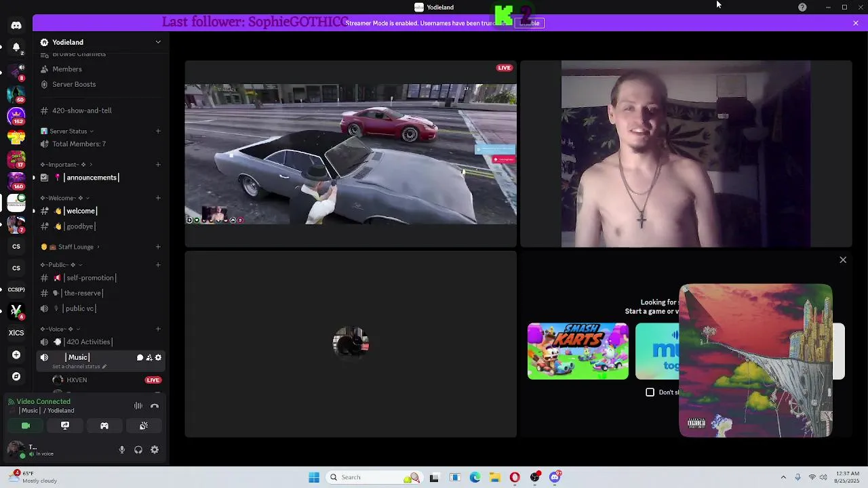
Task: Set a channel status link
Action: pyautogui.click(x=79, y=367)
